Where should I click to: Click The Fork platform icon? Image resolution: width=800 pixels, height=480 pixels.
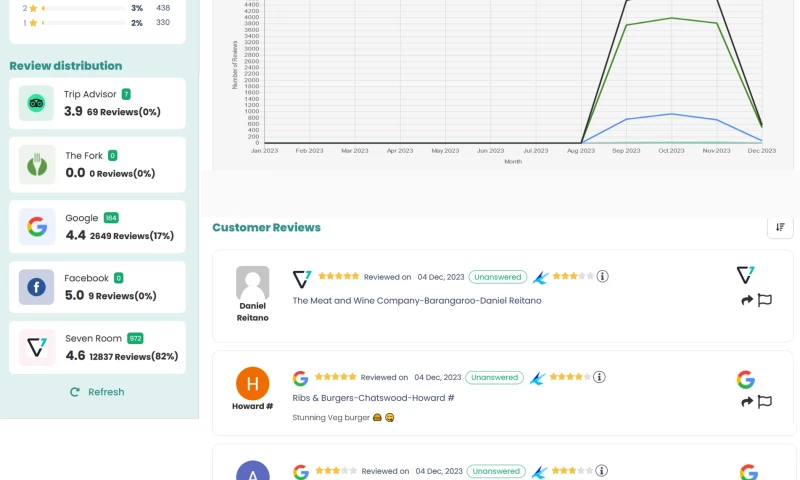pyautogui.click(x=37, y=165)
